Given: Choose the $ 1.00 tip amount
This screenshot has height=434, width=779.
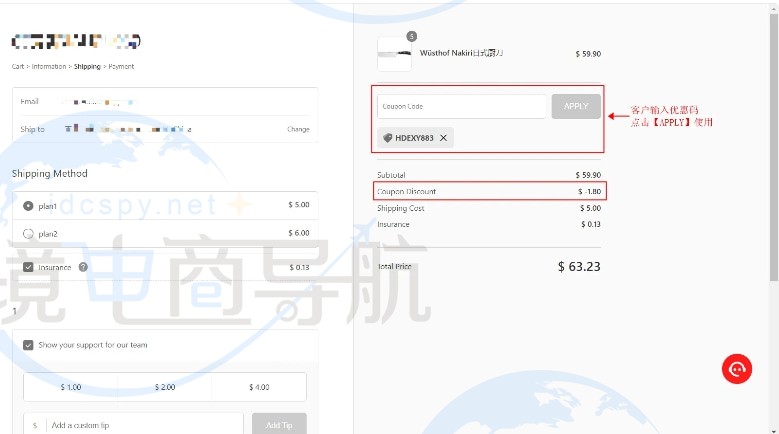Looking at the screenshot, I should coord(71,387).
